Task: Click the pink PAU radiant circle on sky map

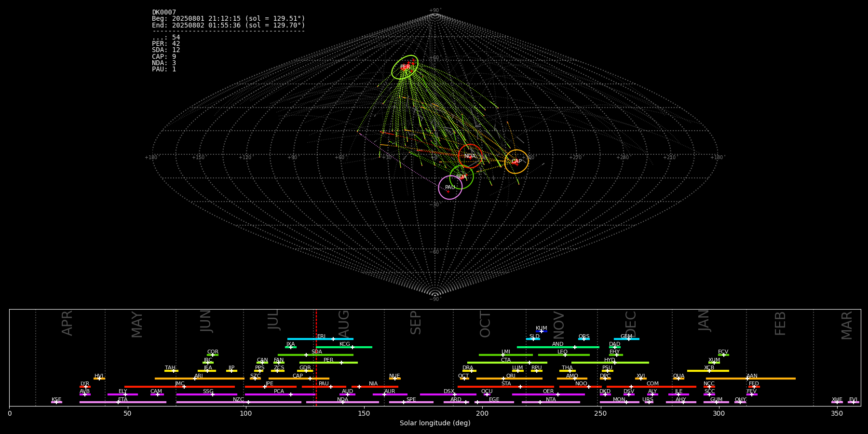Action: coord(450,188)
